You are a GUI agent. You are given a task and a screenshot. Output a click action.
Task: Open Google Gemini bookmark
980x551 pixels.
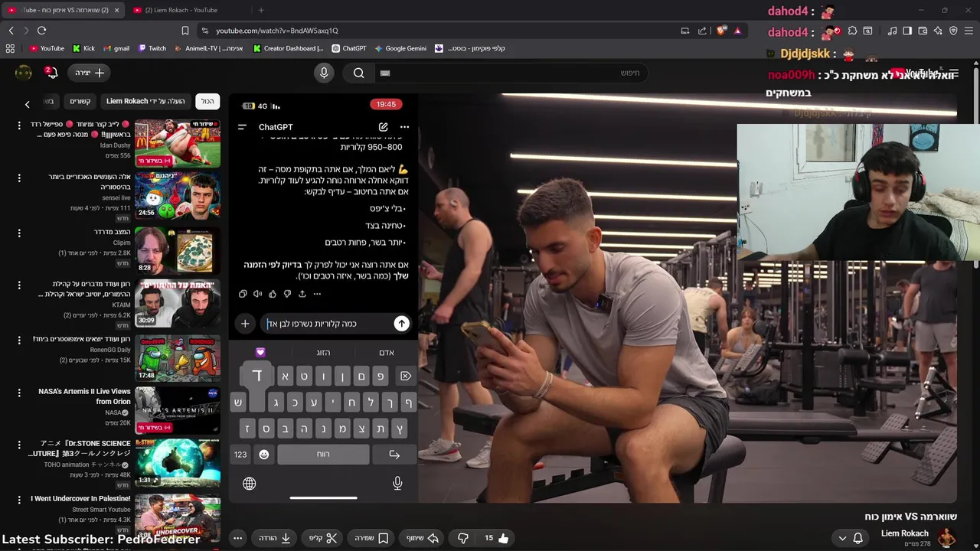coord(400,48)
